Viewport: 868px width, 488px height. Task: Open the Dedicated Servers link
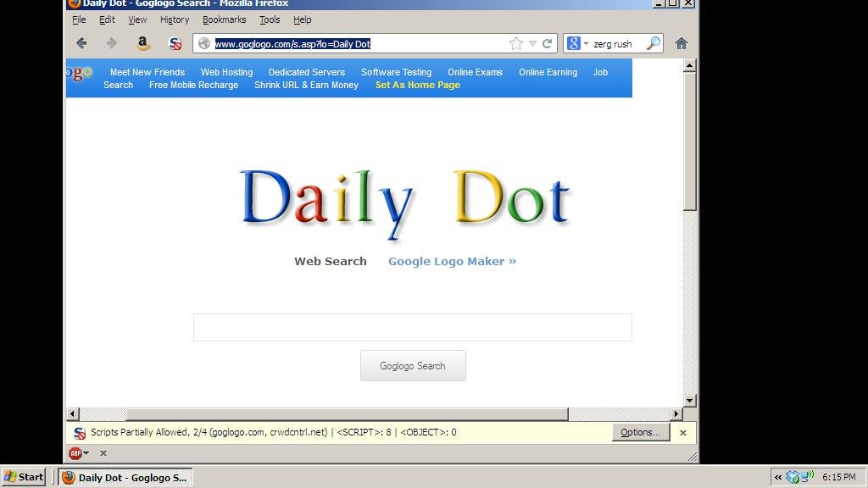(307, 72)
